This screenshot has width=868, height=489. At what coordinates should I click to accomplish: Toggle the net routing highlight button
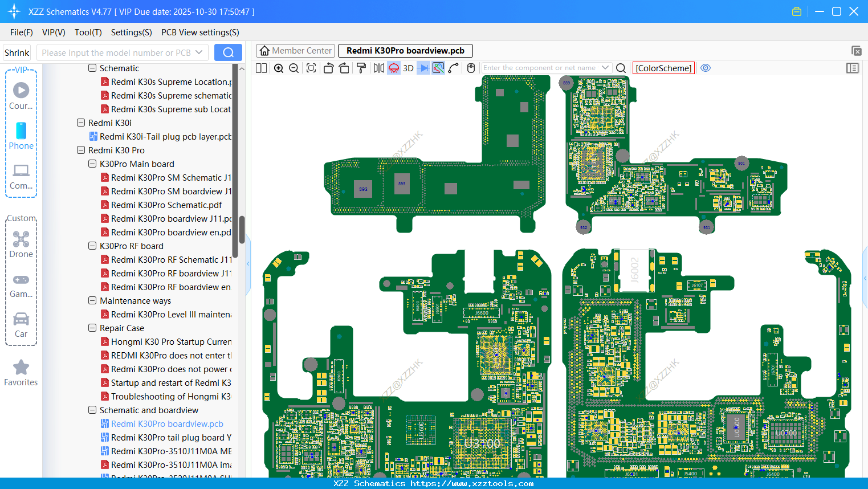pos(438,68)
